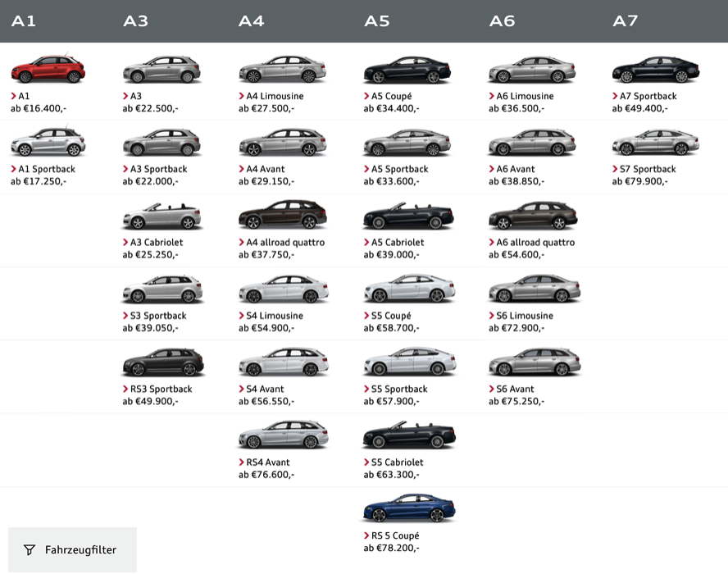The width and height of the screenshot is (728, 574).
Task: Open the A7 Sportback text link
Action: [644, 96]
